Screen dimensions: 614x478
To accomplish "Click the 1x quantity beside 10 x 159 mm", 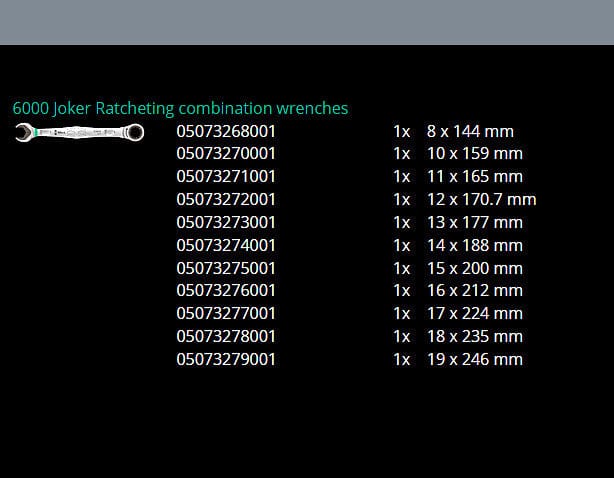I will point(402,154).
